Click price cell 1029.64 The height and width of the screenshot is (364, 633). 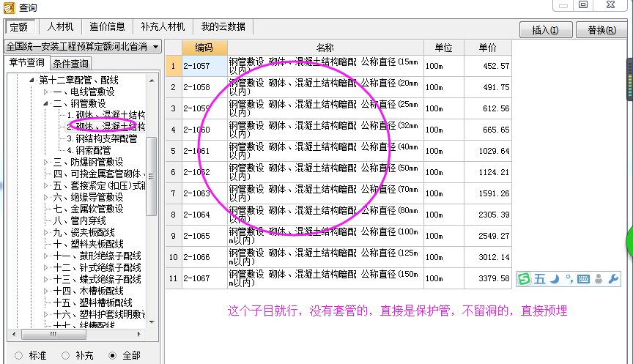[x=488, y=151]
